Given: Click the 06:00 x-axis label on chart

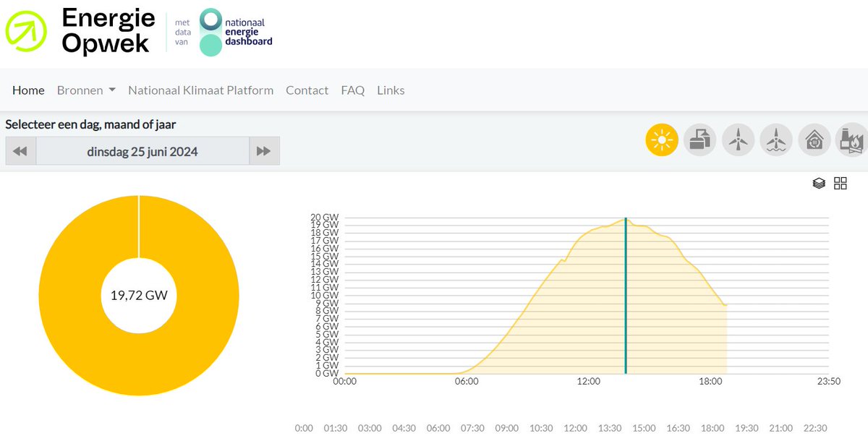Looking at the screenshot, I should (x=467, y=382).
